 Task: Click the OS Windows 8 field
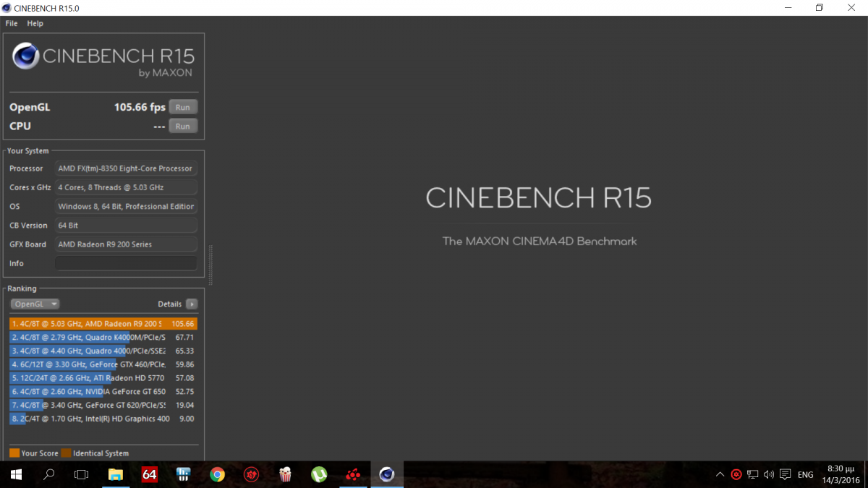coord(126,206)
